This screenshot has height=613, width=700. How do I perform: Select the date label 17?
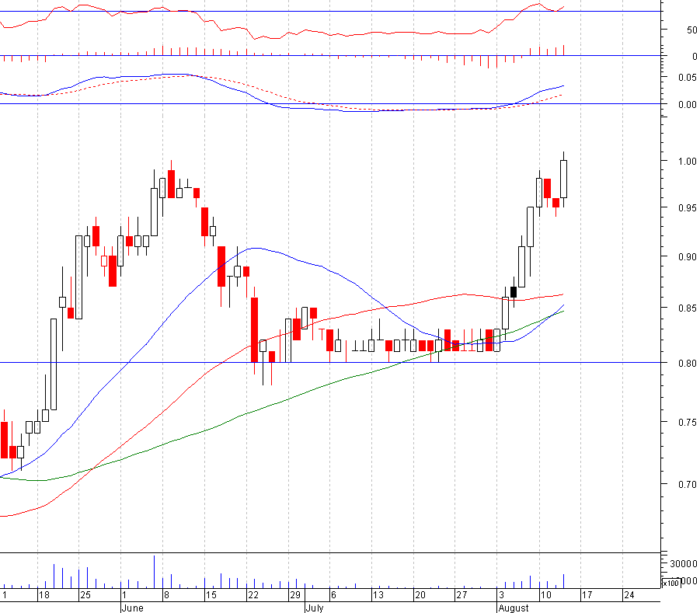pyautogui.click(x=587, y=595)
